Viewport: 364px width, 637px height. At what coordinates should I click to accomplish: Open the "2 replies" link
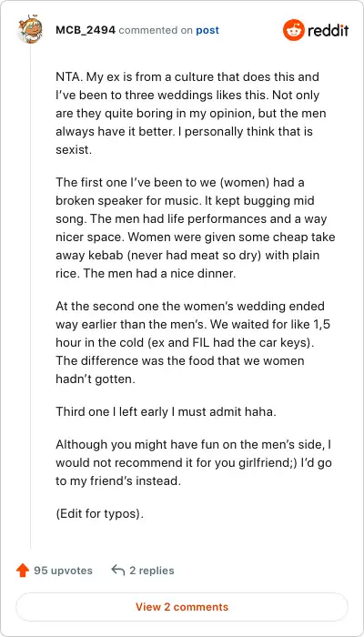point(152,571)
